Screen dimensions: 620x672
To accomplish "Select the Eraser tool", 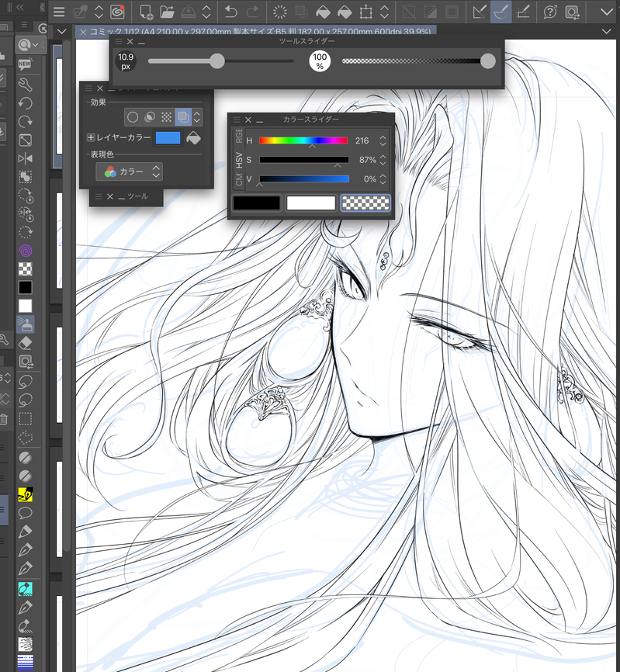I will (26, 343).
